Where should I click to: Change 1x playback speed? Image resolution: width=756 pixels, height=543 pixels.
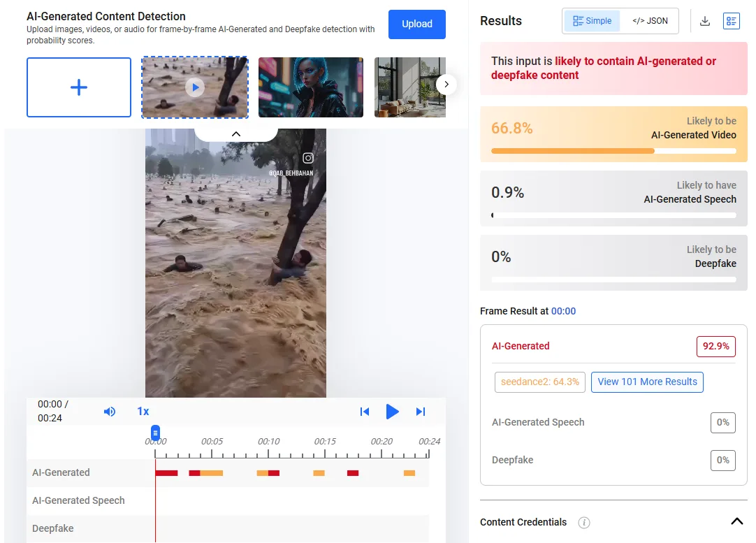pyautogui.click(x=143, y=412)
